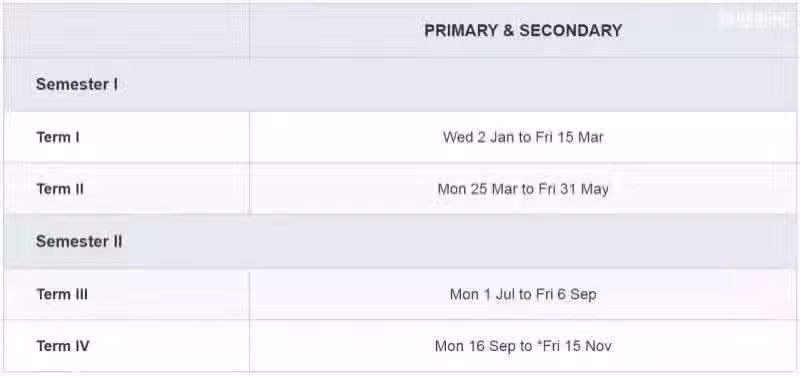The image size is (800, 376).
Task: Click the 6 Sep end date text
Action: click(578, 295)
